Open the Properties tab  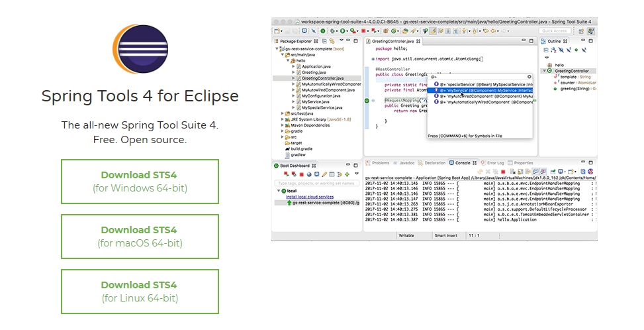coord(520,163)
